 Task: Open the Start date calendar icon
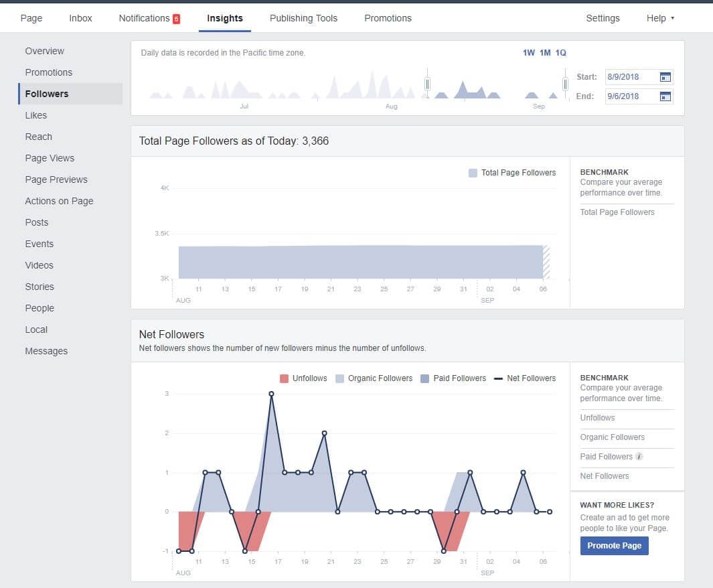[x=665, y=77]
